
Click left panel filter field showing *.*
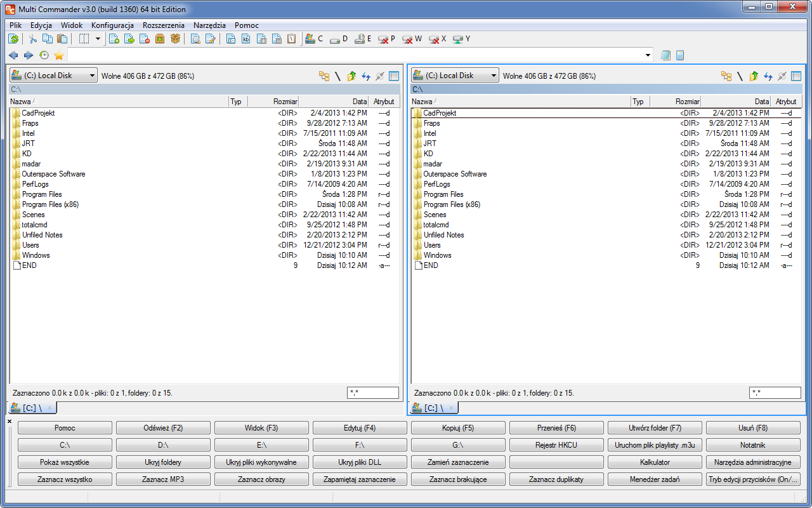[373, 393]
